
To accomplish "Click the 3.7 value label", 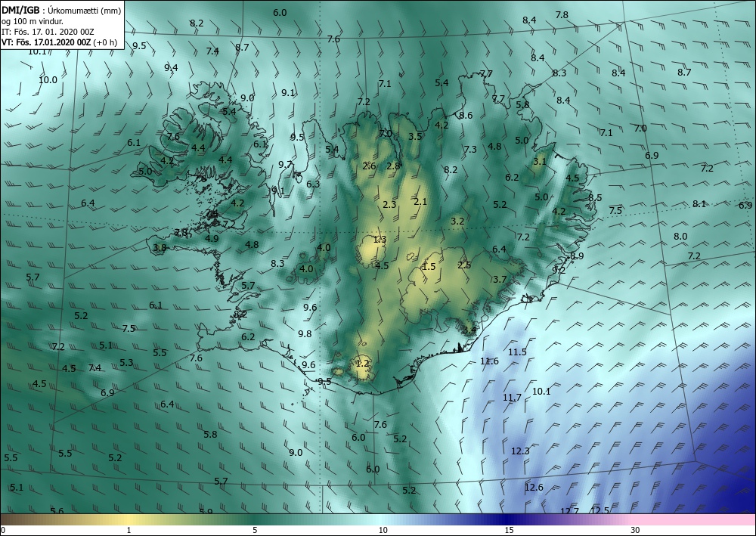I will pyautogui.click(x=500, y=279).
